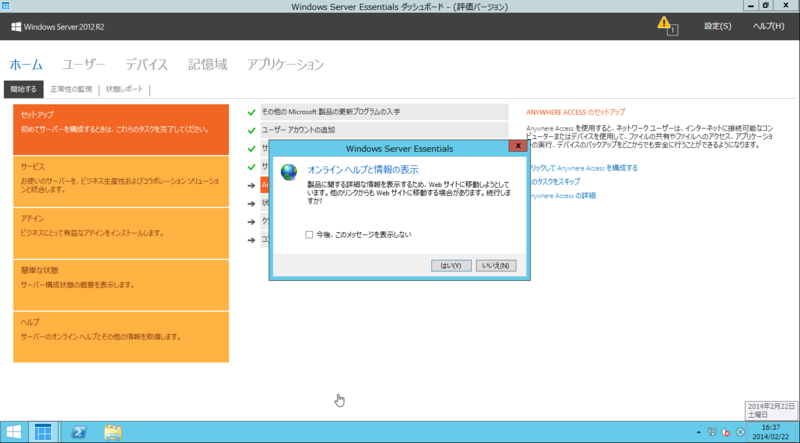This screenshot has width=800, height=443.
Task: Click the いいえ(N) button in the dialog
Action: point(496,266)
